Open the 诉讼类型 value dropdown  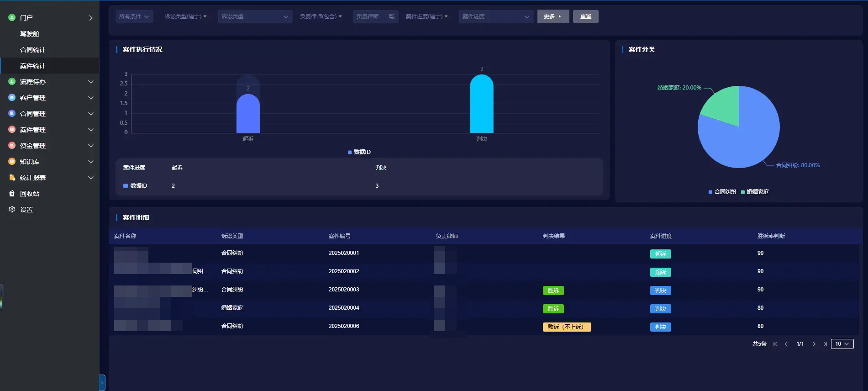coord(255,16)
